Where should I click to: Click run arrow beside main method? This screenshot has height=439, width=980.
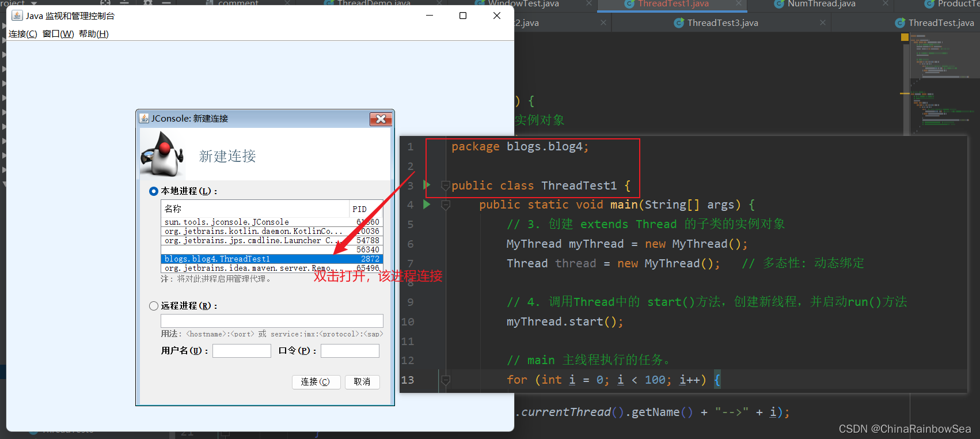pos(427,204)
